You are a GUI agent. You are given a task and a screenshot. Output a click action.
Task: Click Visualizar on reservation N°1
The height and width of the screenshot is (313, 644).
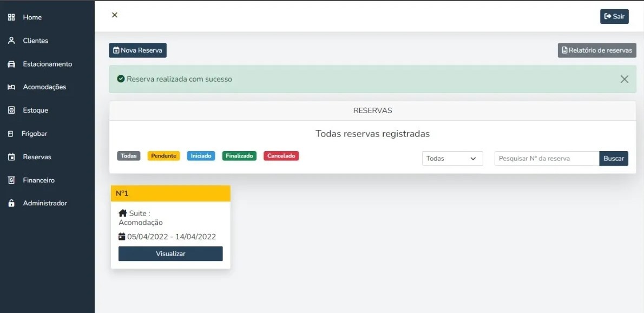click(170, 253)
